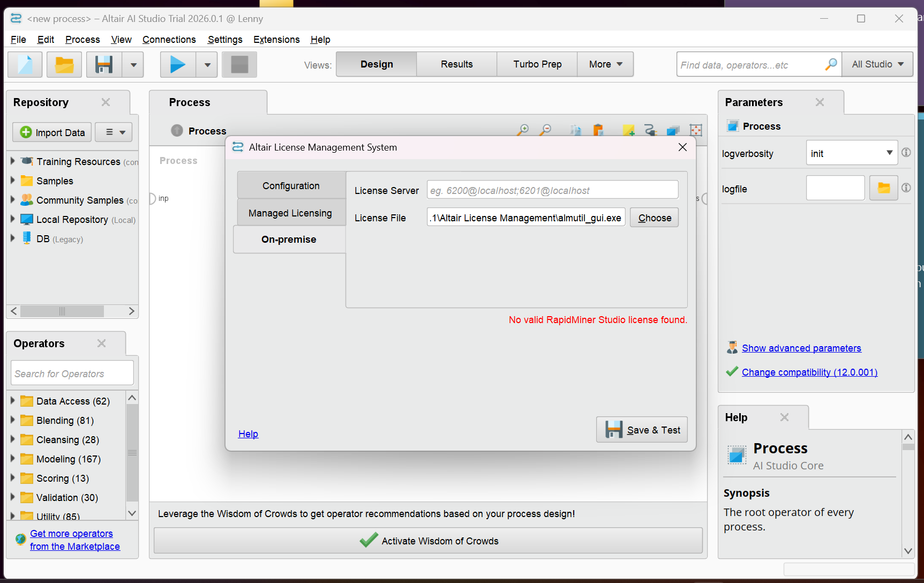Click the auto-wire plug icon
The height and width of the screenshot is (583, 924).
(x=650, y=130)
